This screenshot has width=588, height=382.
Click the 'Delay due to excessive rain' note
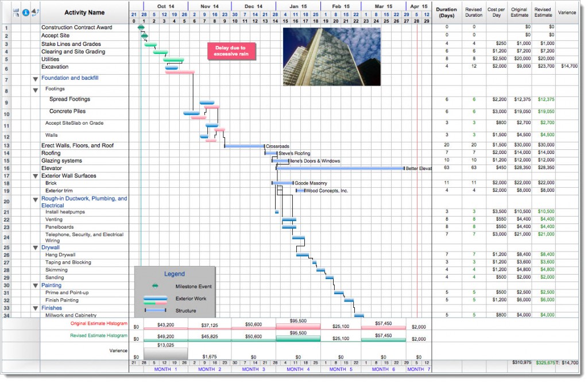(231, 51)
